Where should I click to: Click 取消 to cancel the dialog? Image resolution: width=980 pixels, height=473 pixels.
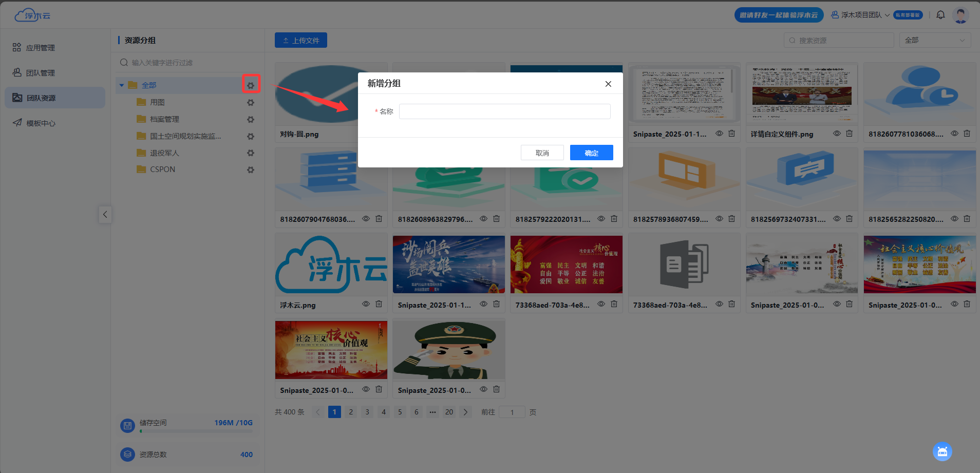tap(542, 153)
